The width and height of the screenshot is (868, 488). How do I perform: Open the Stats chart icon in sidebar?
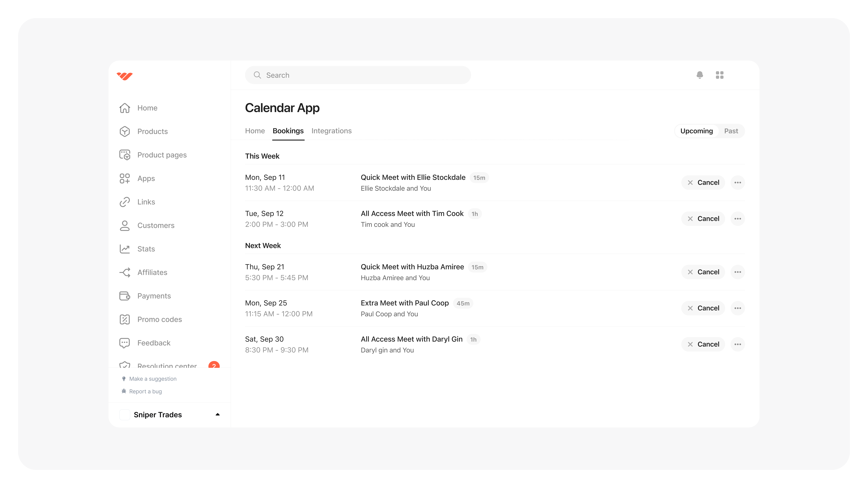point(125,249)
